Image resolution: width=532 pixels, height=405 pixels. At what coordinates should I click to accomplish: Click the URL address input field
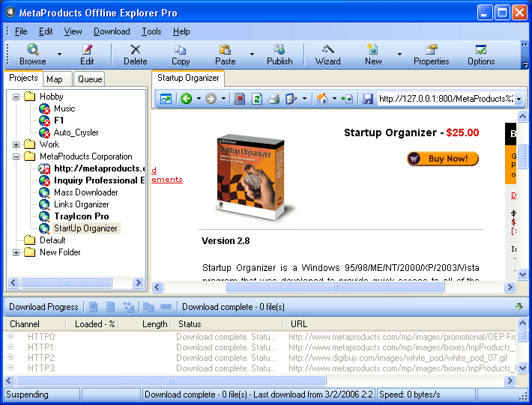[446, 99]
